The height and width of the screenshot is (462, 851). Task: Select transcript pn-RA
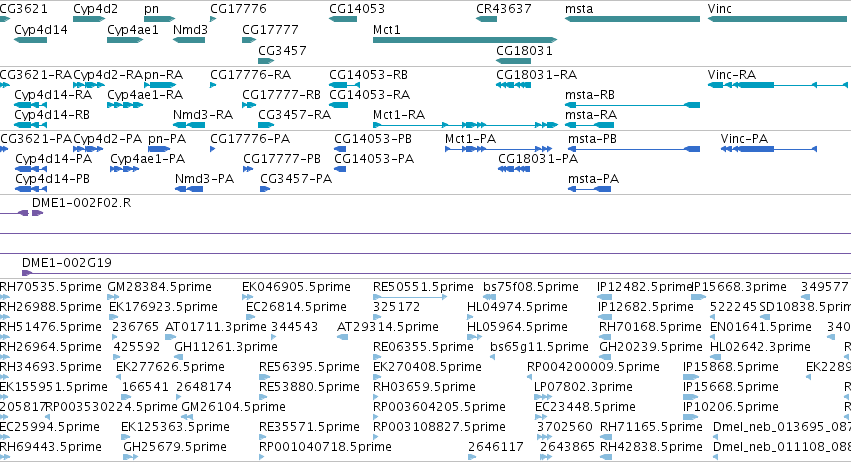click(x=160, y=85)
